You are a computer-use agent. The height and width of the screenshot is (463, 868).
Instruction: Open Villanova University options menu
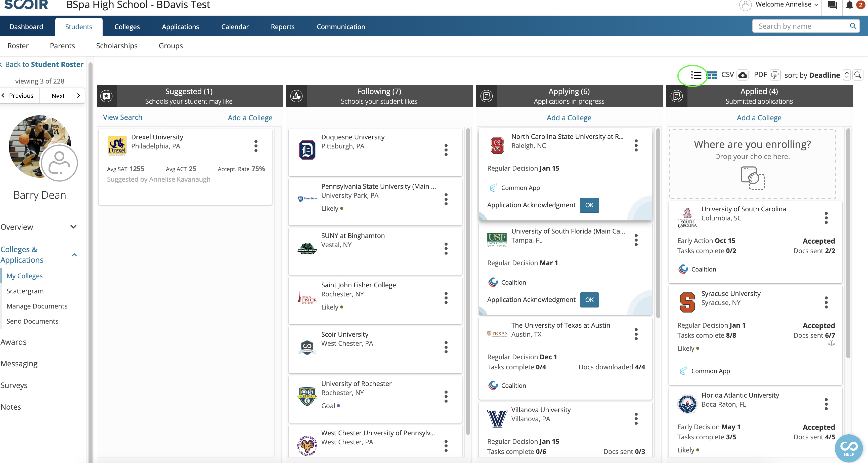point(636,419)
